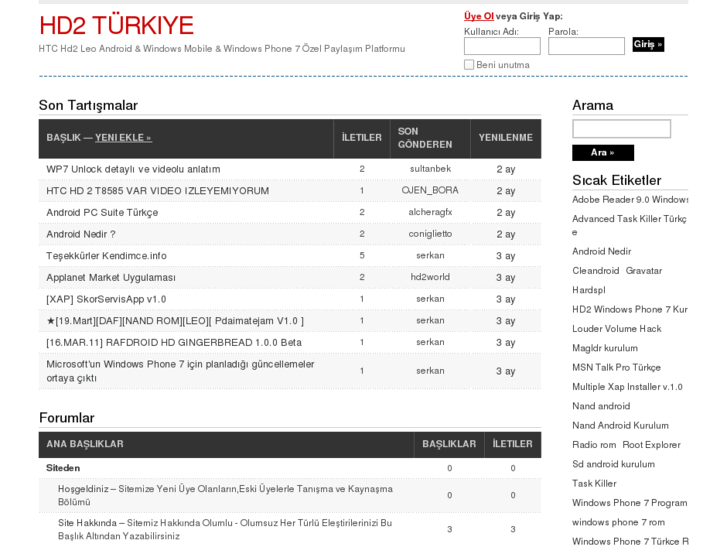The image size is (727, 545).
Task: Open the HD2 TÜRKIYE site title
Action: coord(116,25)
